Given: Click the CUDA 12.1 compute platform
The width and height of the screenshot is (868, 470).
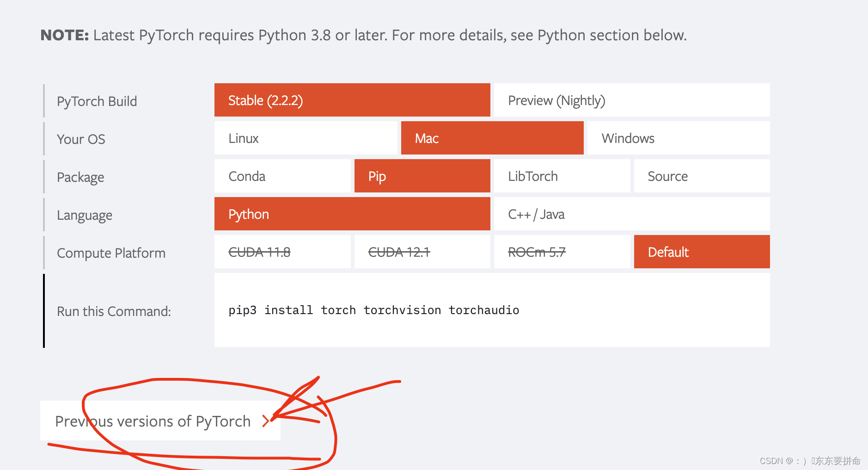Looking at the screenshot, I should tap(422, 252).
